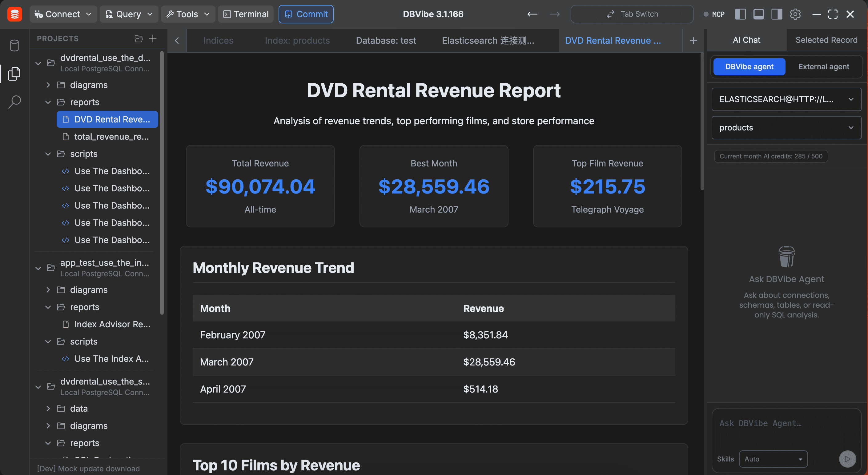
Task: Open the Tools dropdown menu
Action: 188,14
